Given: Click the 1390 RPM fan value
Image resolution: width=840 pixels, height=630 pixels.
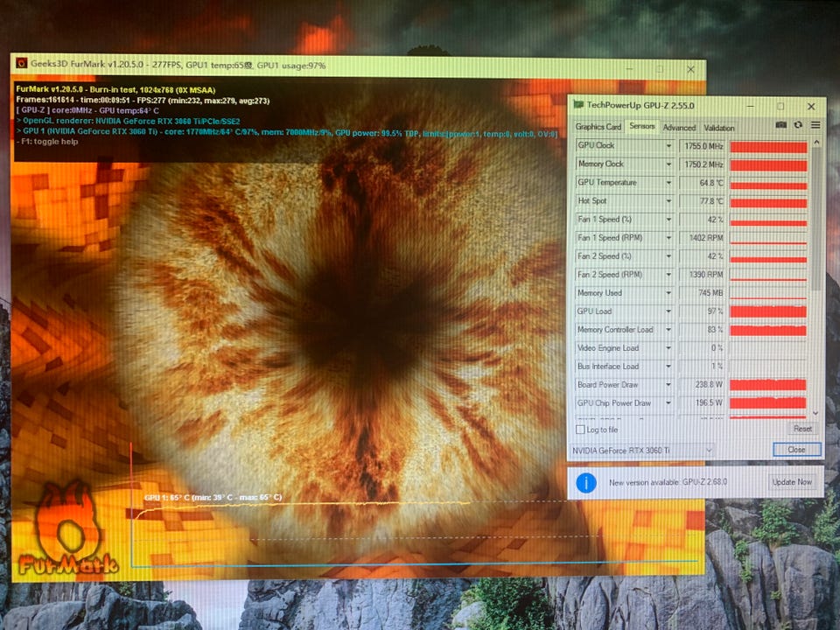Looking at the screenshot, I should click(703, 274).
